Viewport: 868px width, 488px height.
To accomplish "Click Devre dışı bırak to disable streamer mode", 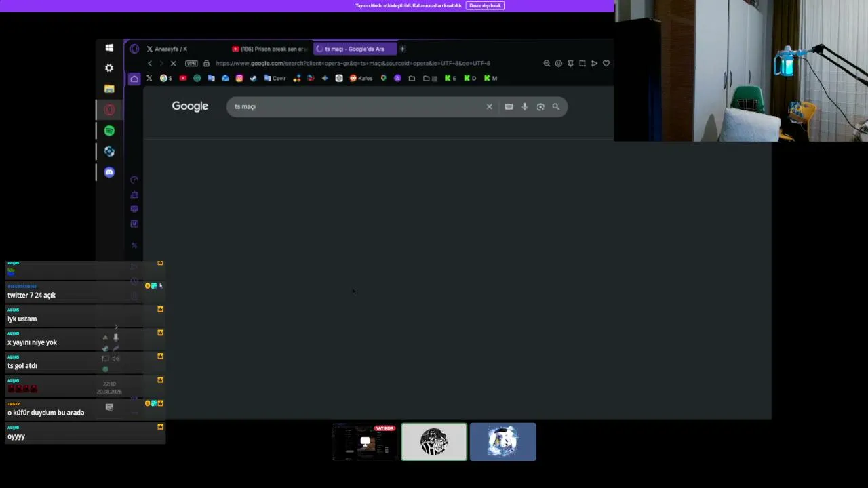I will (x=485, y=5).
